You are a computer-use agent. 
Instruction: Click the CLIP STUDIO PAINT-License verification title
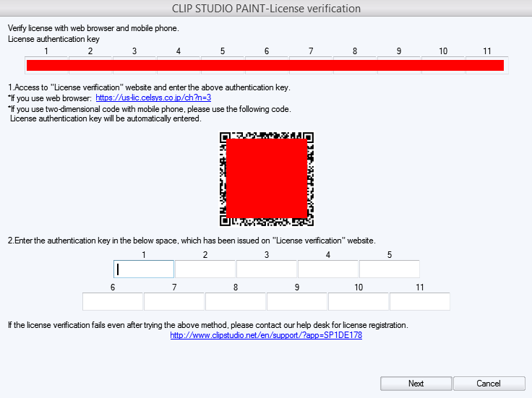[266, 9]
